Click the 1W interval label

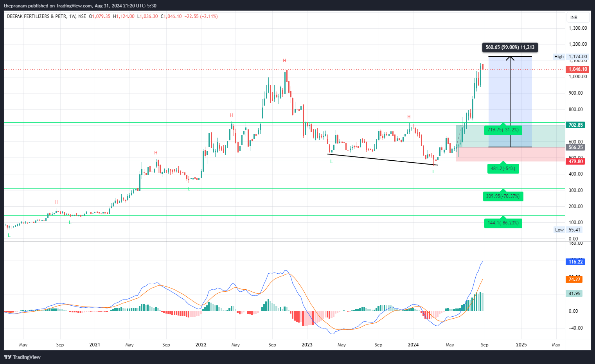click(x=72, y=16)
